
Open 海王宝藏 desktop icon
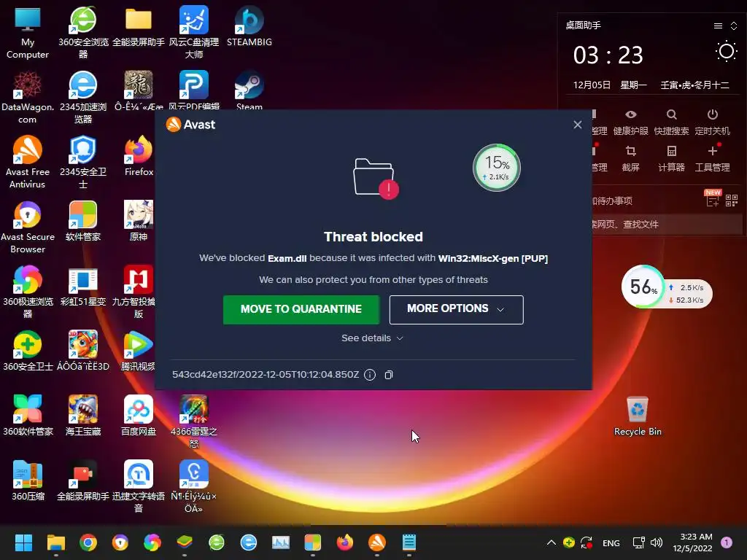pyautogui.click(x=83, y=415)
